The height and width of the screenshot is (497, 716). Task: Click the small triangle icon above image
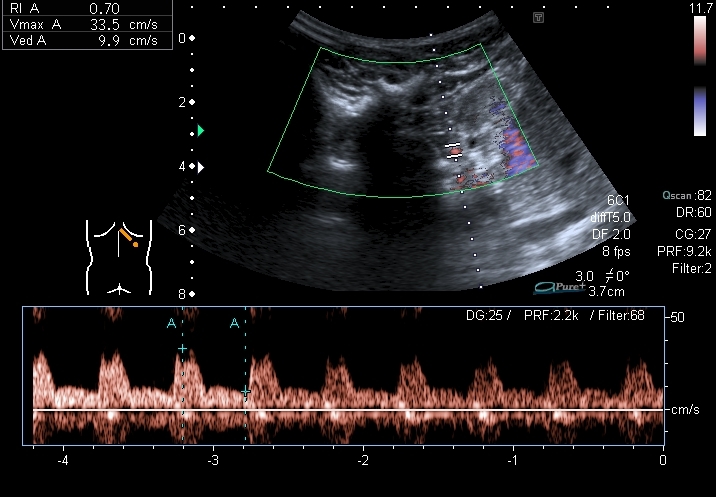(x=538, y=18)
